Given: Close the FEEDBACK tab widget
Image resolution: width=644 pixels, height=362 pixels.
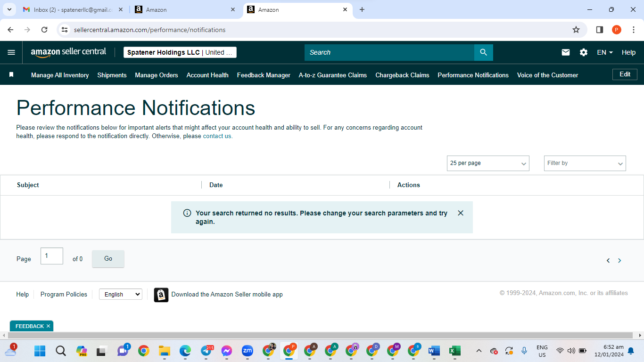Looking at the screenshot, I should pyautogui.click(x=48, y=326).
